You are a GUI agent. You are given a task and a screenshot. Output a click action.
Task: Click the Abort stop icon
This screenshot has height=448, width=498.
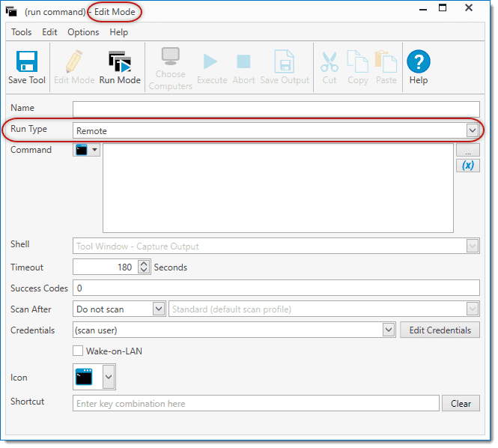pyautogui.click(x=243, y=61)
